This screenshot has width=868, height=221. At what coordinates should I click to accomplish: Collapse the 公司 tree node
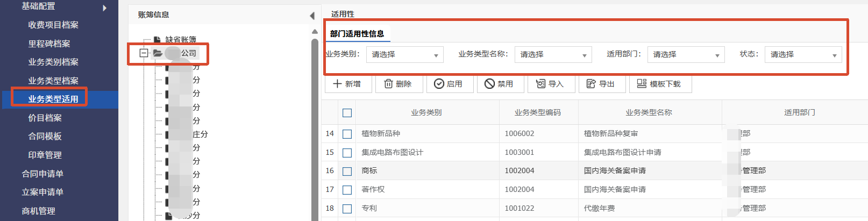pos(144,53)
